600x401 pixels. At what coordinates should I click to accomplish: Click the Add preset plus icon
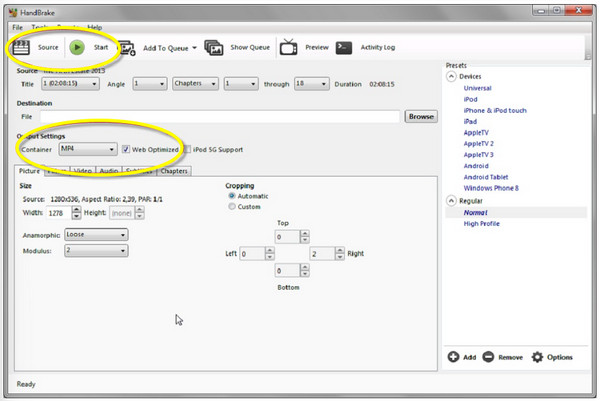tap(453, 357)
